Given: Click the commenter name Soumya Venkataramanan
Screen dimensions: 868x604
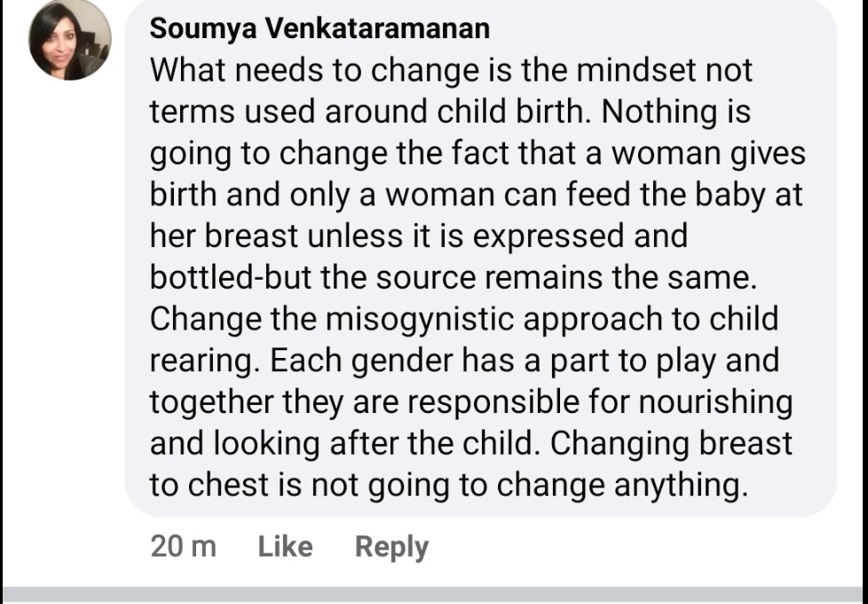Looking at the screenshot, I should 320,28.
